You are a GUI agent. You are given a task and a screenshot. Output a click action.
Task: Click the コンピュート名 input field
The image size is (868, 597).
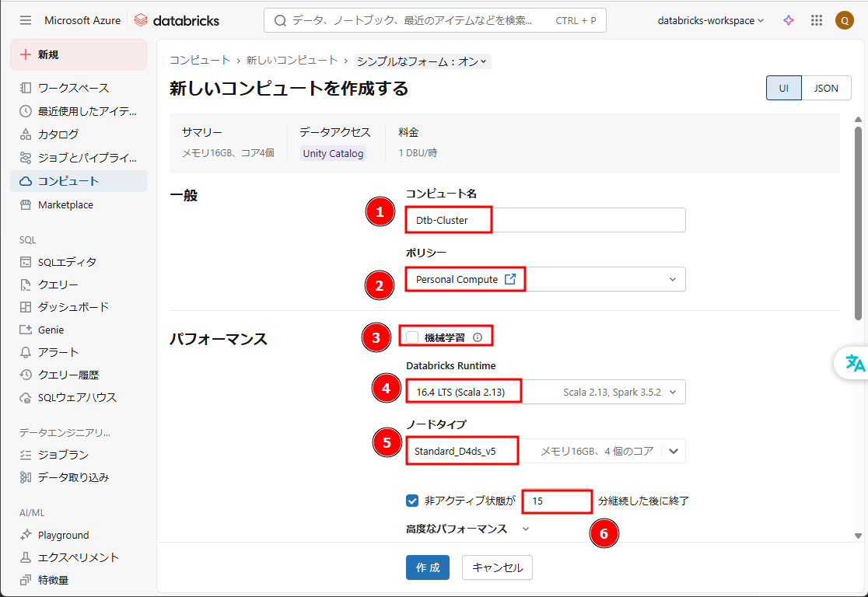point(585,220)
